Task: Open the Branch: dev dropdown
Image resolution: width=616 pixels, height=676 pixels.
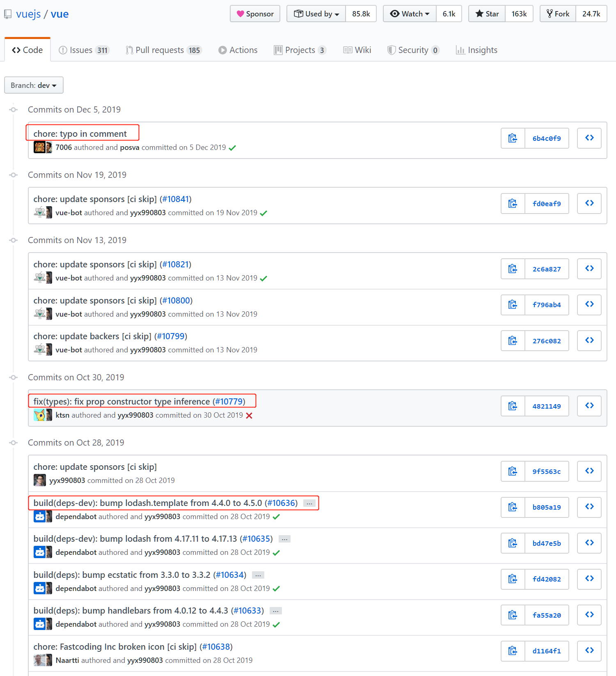Action: (34, 85)
